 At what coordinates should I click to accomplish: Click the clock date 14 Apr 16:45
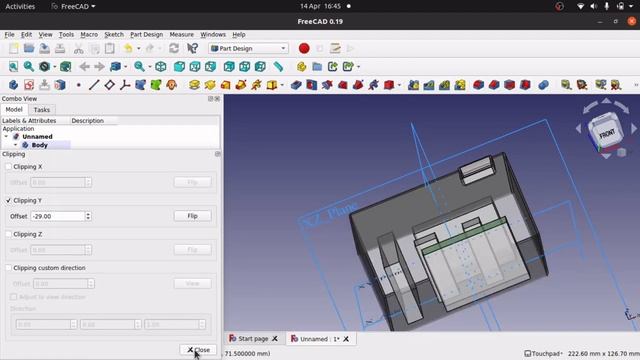click(x=320, y=6)
